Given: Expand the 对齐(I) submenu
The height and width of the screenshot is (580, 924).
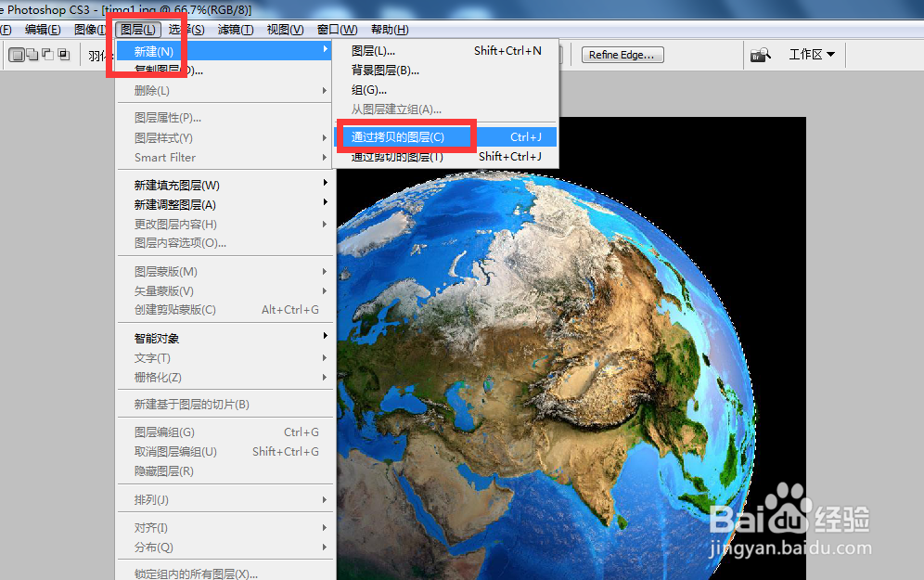Looking at the screenshot, I should [x=225, y=527].
